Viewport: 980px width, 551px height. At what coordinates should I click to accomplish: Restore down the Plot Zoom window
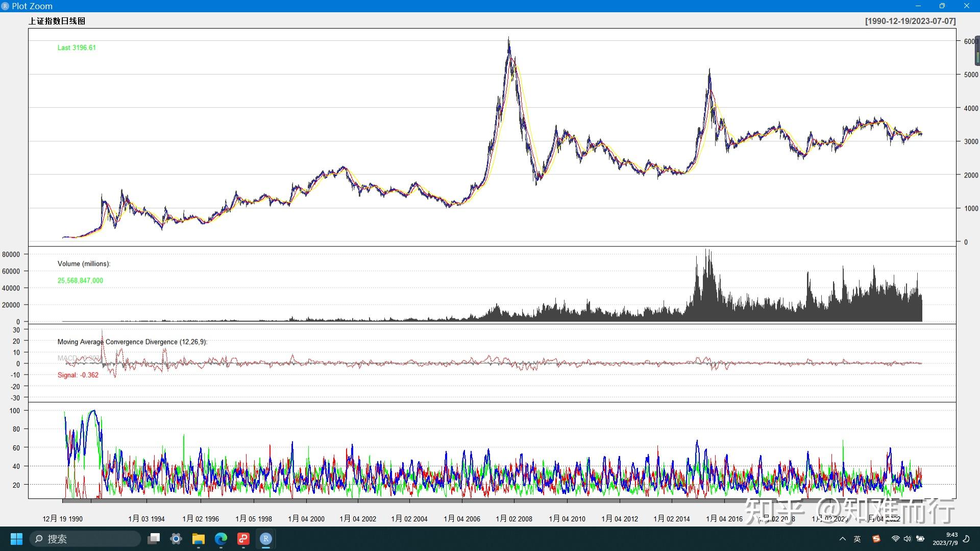point(942,6)
